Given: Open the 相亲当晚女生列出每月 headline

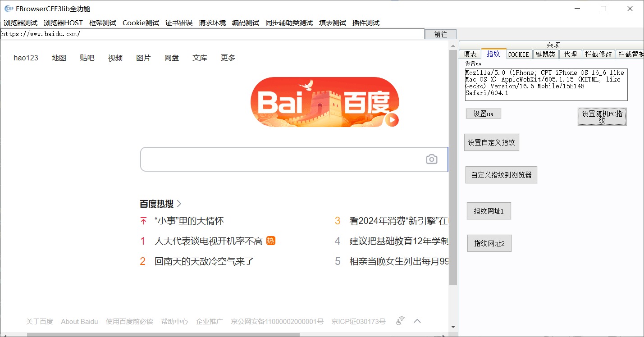Looking at the screenshot, I should pos(398,261).
